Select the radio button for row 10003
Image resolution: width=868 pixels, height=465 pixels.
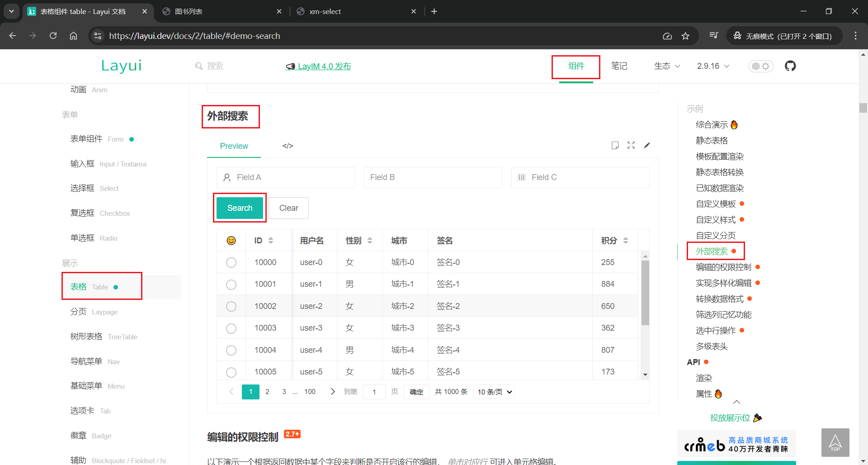pyautogui.click(x=231, y=328)
